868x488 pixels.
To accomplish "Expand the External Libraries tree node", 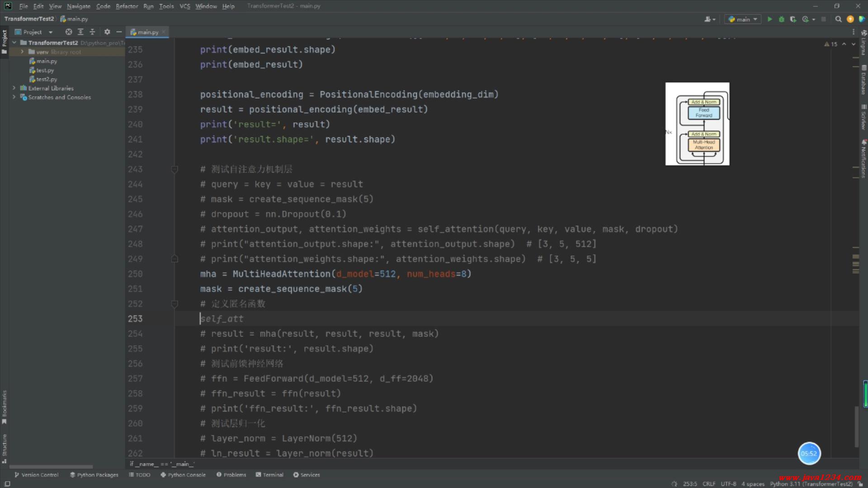I will [14, 88].
